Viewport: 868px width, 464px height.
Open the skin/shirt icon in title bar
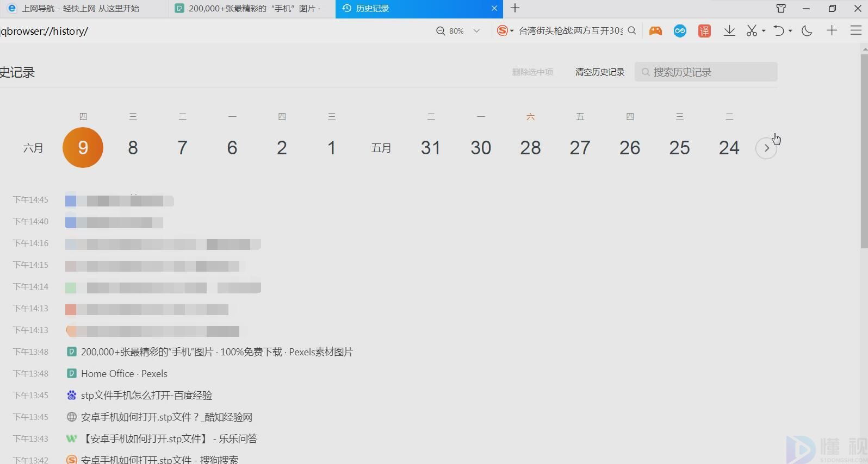point(781,8)
